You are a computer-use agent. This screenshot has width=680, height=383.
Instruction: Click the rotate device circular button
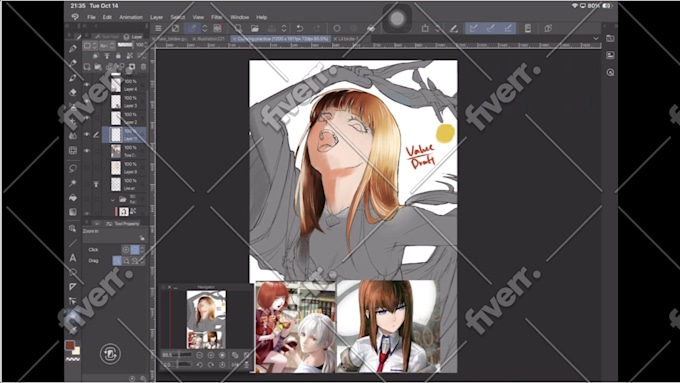pyautogui.click(x=110, y=354)
